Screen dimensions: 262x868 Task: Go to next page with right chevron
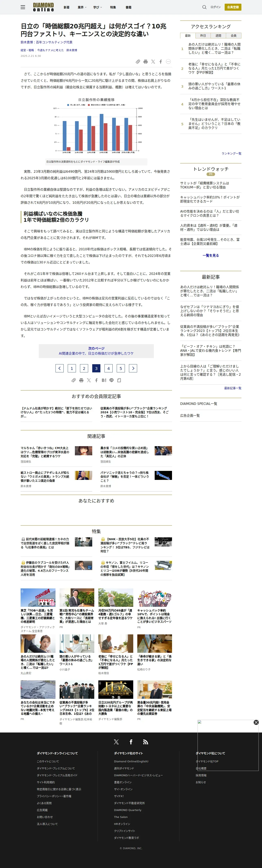coord(133,368)
